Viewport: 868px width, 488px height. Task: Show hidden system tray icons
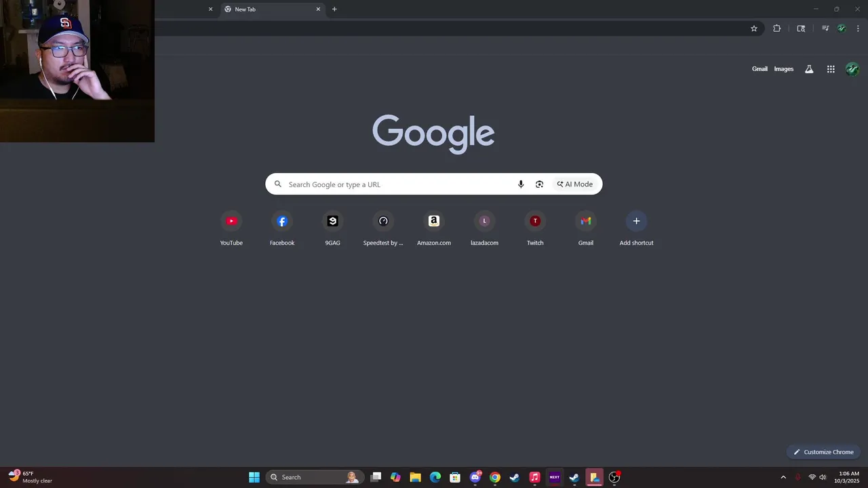[x=783, y=477]
